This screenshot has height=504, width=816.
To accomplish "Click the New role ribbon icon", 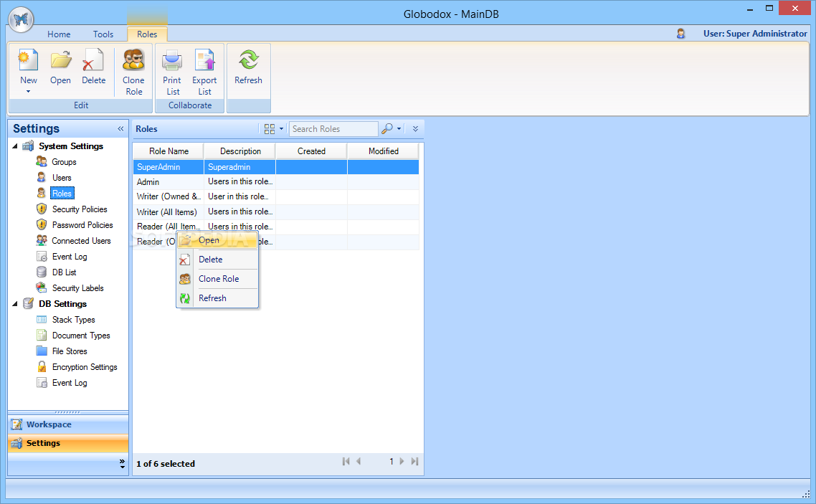I will tap(28, 60).
